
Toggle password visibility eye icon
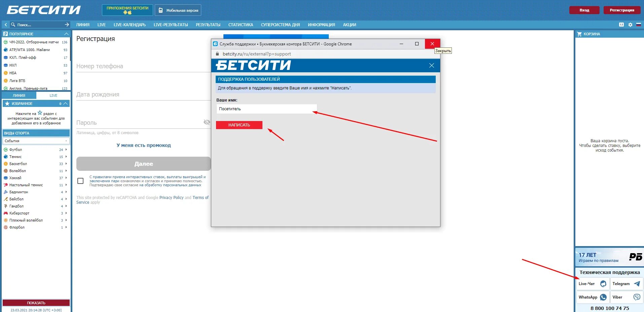(207, 122)
